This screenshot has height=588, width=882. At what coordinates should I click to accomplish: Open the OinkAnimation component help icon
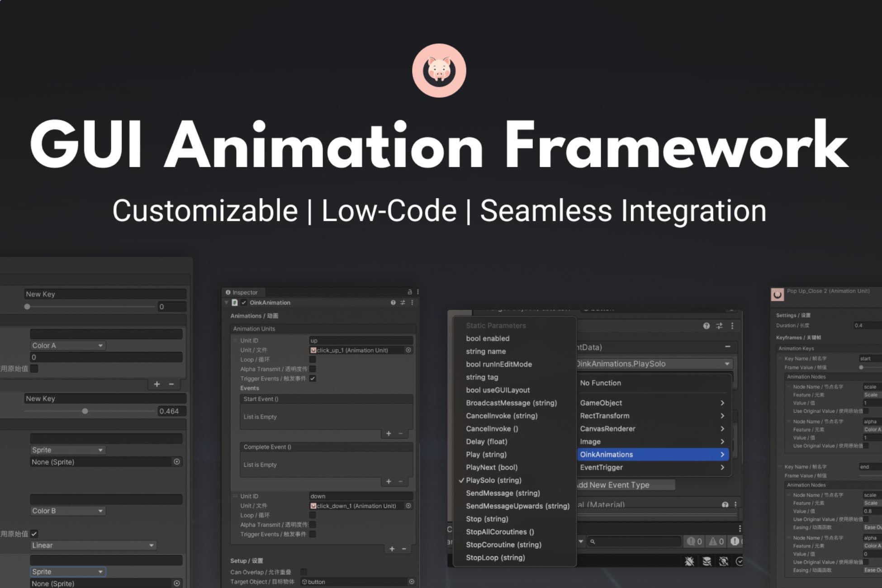pos(393,303)
